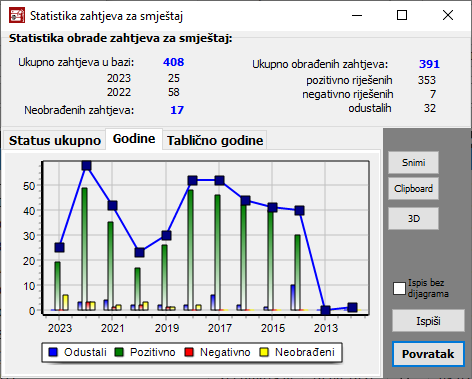Click the yellow Neobrađeni bar for 2023
The height and width of the screenshot is (379, 472).
65,303
